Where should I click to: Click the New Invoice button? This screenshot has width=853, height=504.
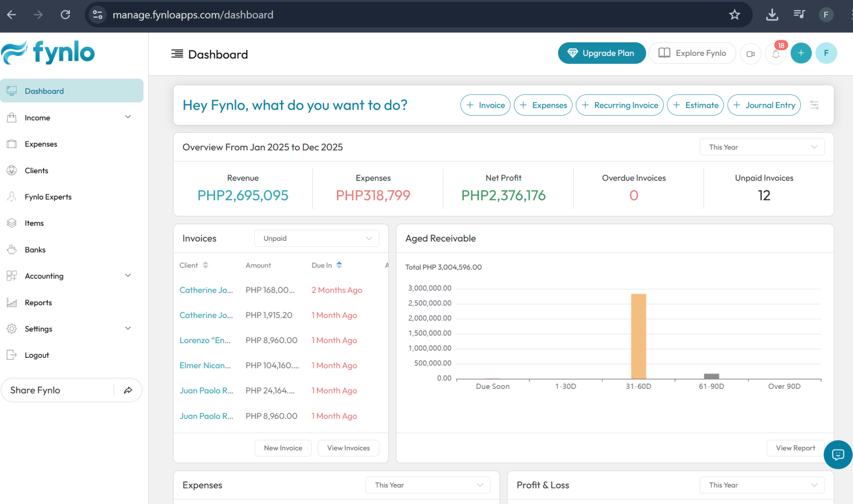pyautogui.click(x=283, y=448)
